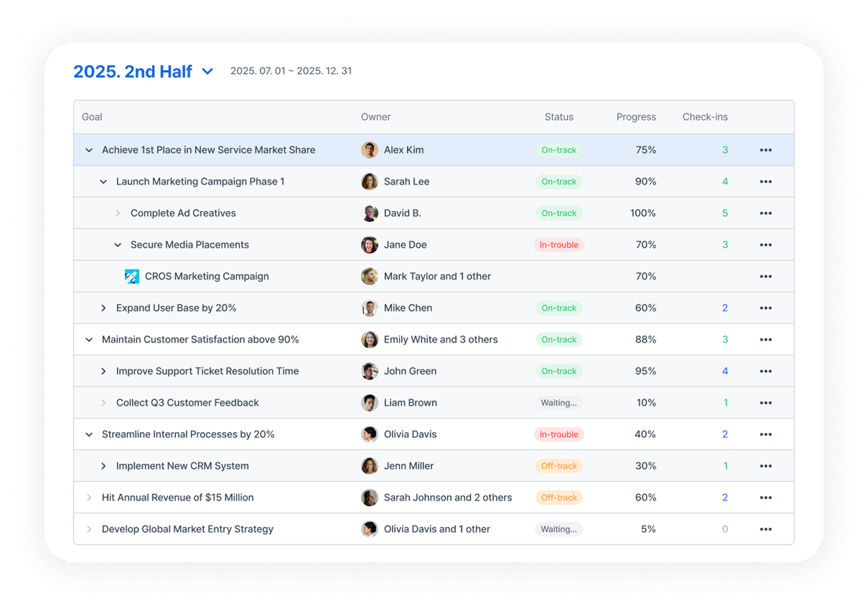This screenshot has width=868, height=609.
Task: Select owner Olivia Davis and 1 other
Action: click(437, 529)
